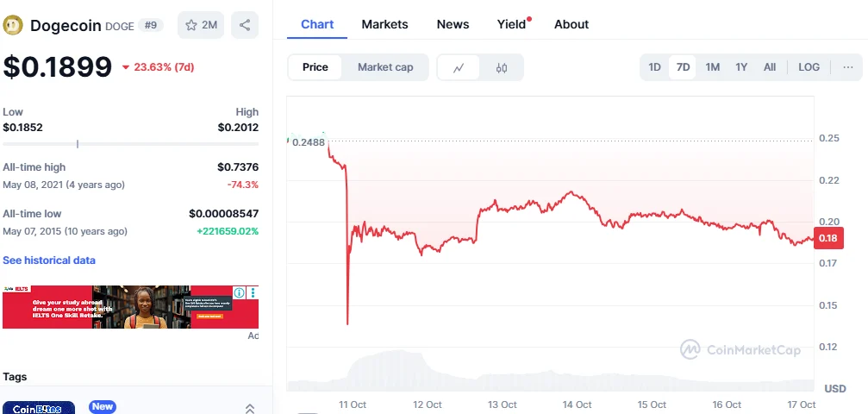Screen dimensions: 868x414
Task: Close the IELTS ad banner
Action: [x=253, y=293]
